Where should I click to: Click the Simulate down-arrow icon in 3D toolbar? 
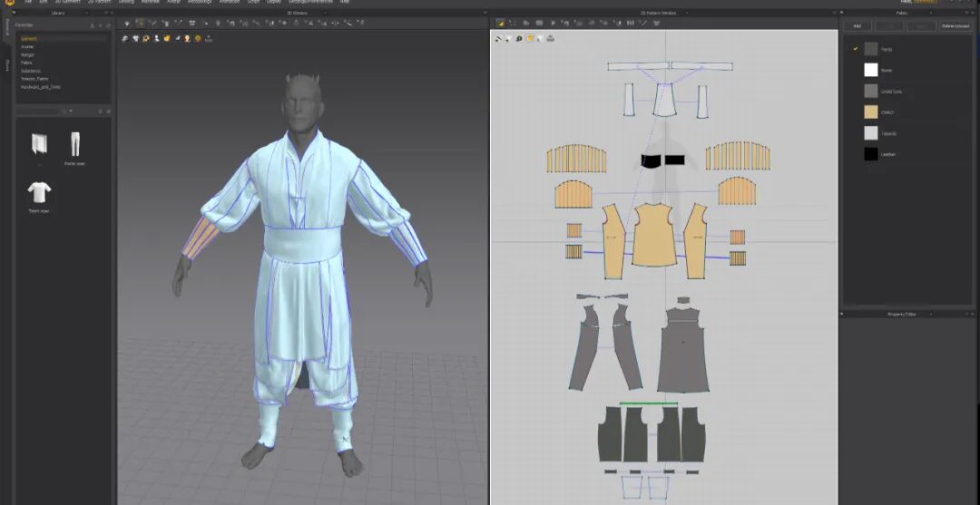click(x=128, y=23)
